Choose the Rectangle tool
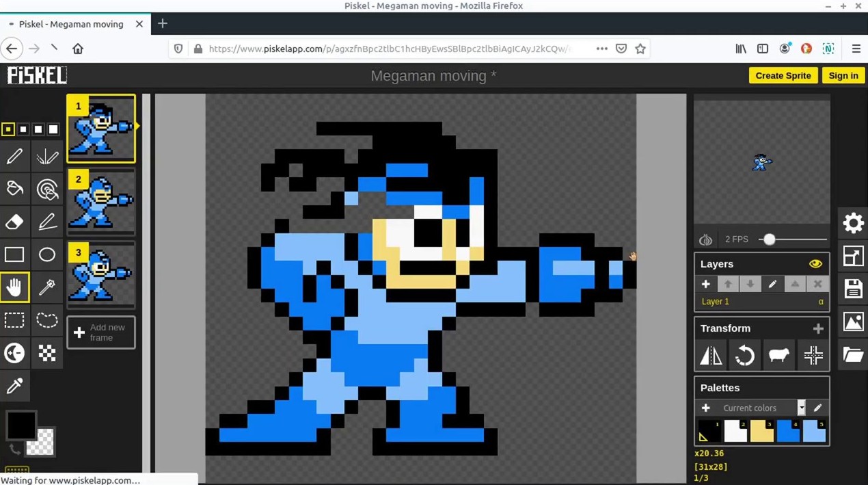The height and width of the screenshot is (485, 868). click(x=14, y=254)
